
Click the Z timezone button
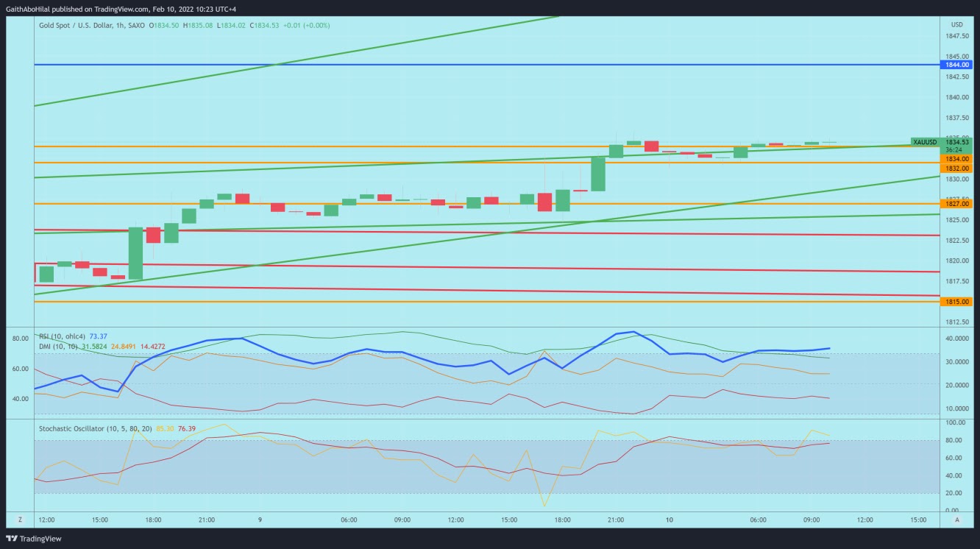20,520
